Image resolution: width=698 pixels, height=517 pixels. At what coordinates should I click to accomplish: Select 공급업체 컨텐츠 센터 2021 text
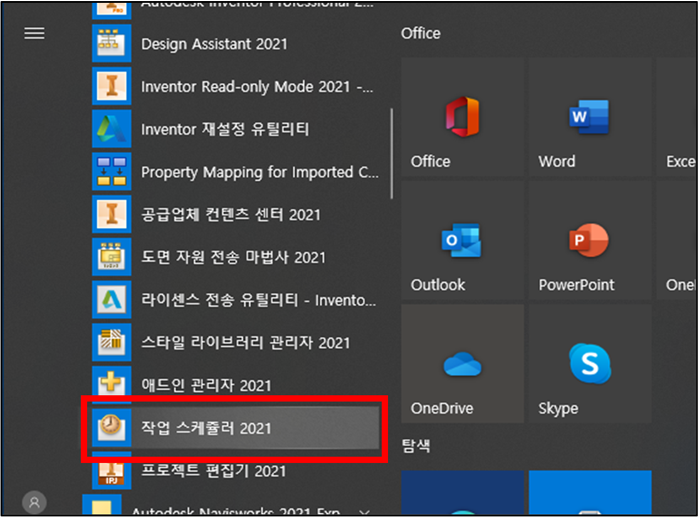[231, 215]
